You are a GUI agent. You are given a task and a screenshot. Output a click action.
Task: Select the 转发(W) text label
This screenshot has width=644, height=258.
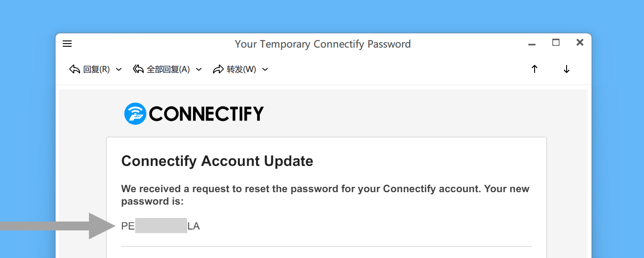(241, 69)
